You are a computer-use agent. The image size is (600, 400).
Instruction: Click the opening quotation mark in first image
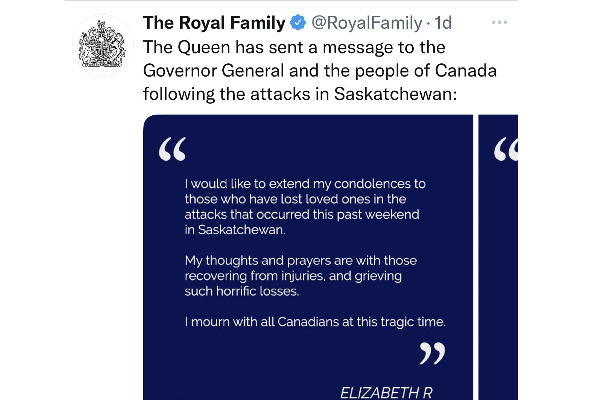click(x=173, y=149)
